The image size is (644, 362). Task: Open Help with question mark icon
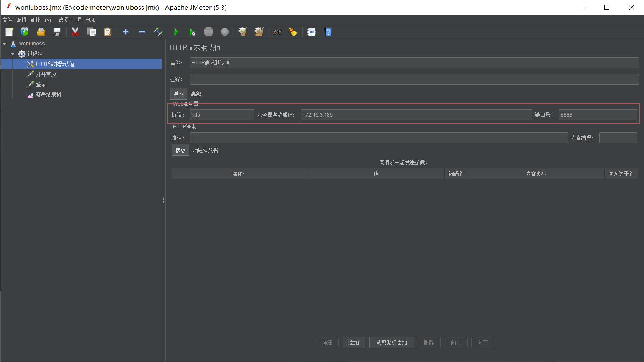[328, 32]
